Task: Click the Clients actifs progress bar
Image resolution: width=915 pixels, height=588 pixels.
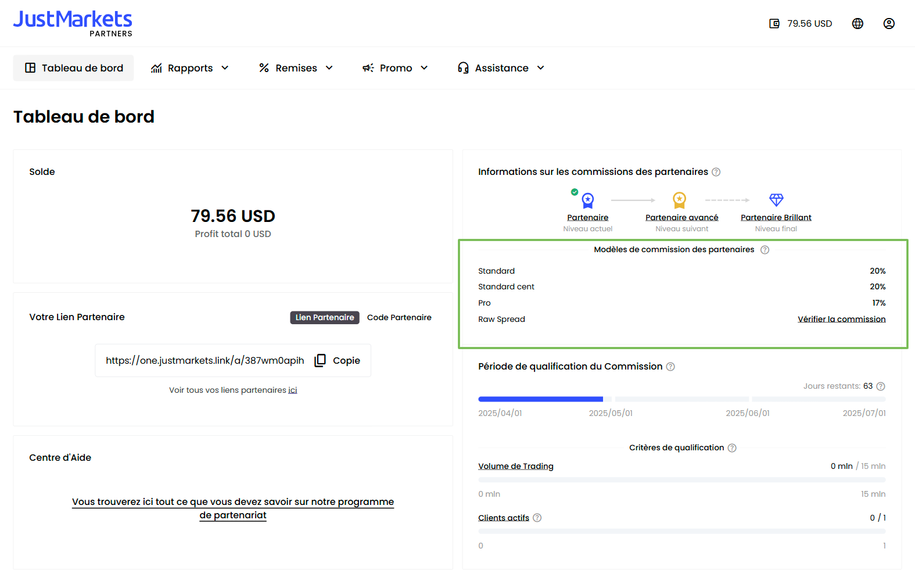Action: [682, 532]
